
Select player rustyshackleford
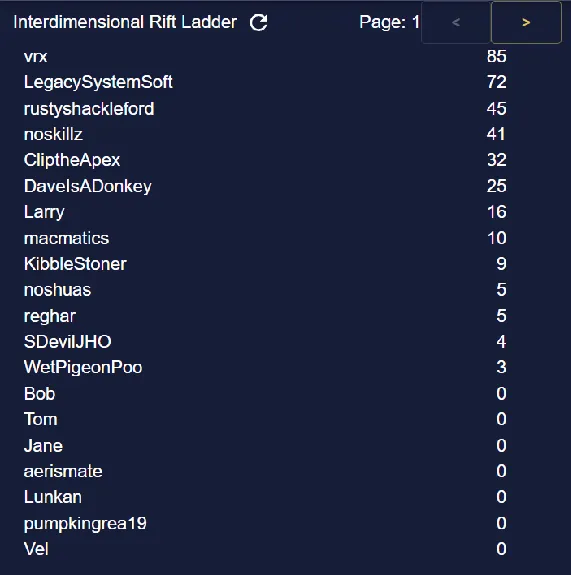[89, 109]
